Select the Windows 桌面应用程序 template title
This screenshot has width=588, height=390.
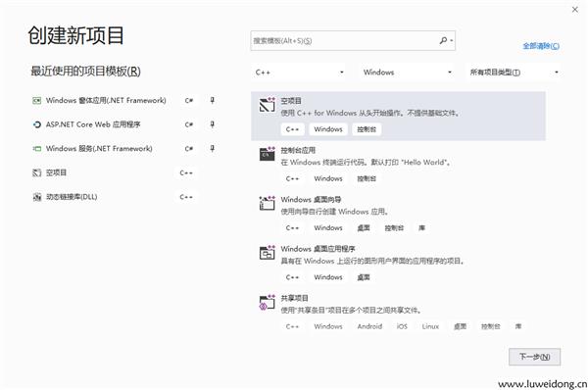[x=318, y=249]
